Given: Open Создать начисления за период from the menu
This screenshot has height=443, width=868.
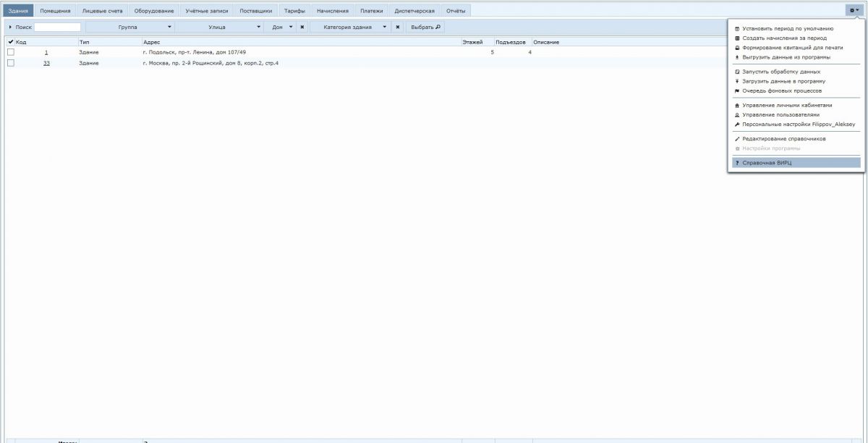Looking at the screenshot, I should point(784,38).
